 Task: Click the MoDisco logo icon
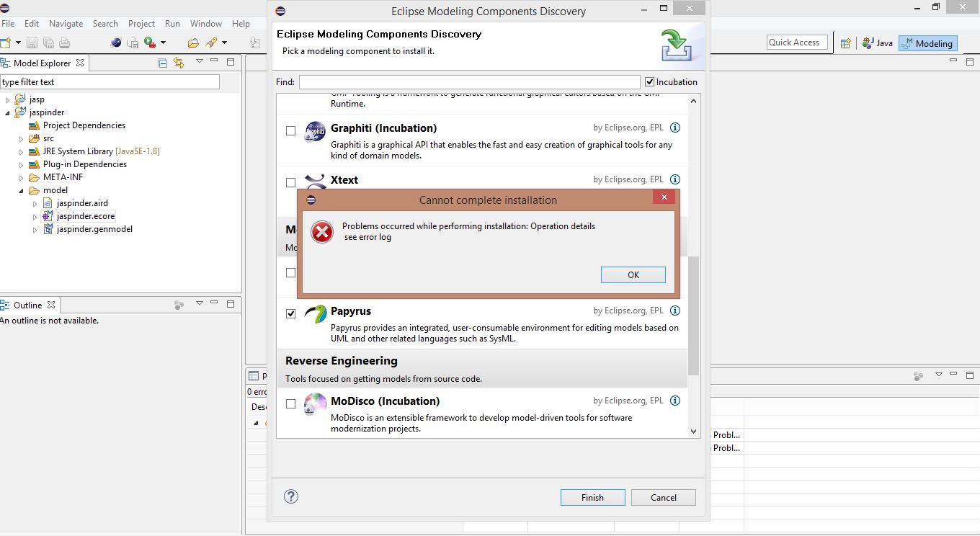[x=316, y=404]
